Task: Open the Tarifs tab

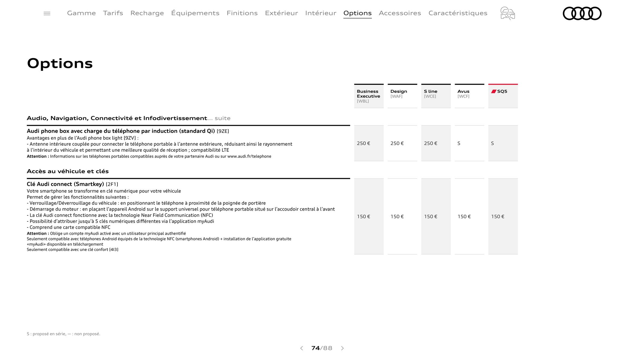Action: pyautogui.click(x=113, y=13)
